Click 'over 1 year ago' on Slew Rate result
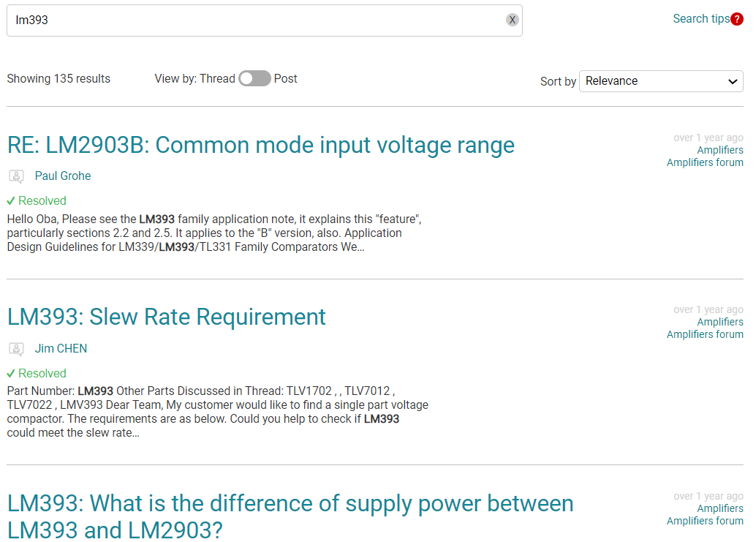The image size is (756, 542). tap(708, 309)
